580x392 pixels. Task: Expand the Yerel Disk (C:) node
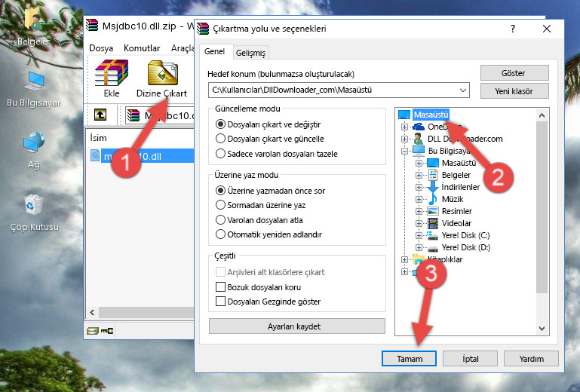[x=419, y=235]
